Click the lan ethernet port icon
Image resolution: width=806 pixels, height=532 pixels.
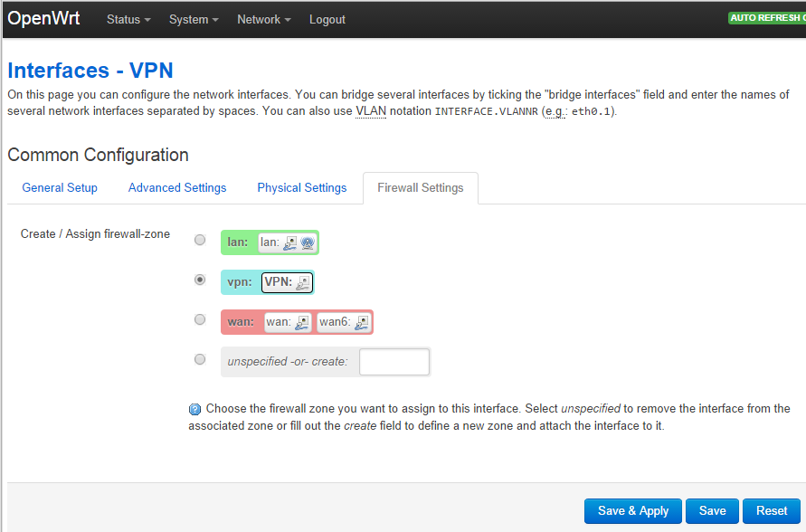click(x=289, y=242)
